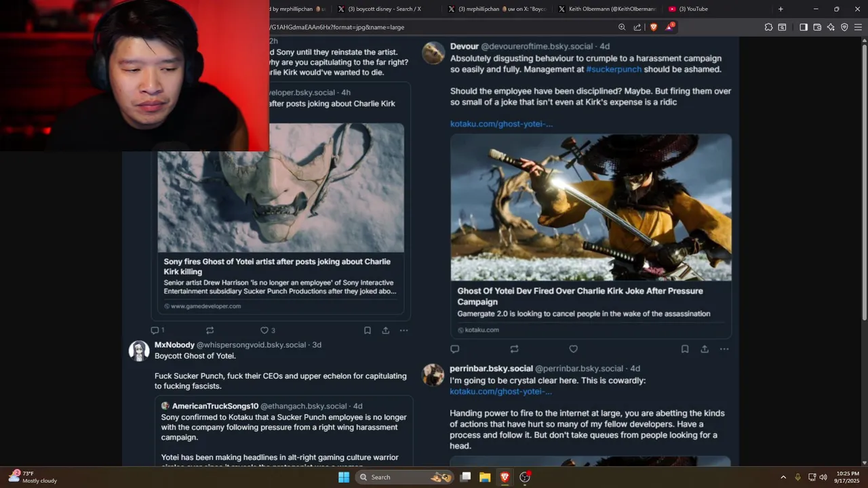
Task: Click @devoureroftime.bsky.social handle
Action: point(537,46)
